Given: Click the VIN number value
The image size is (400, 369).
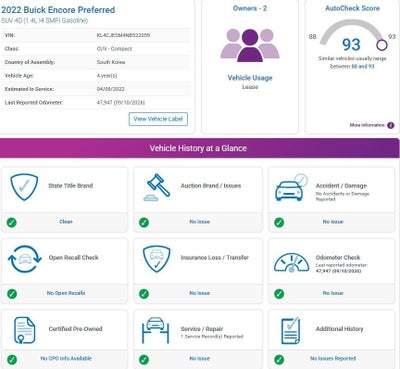Looking at the screenshot, I should (x=123, y=35).
